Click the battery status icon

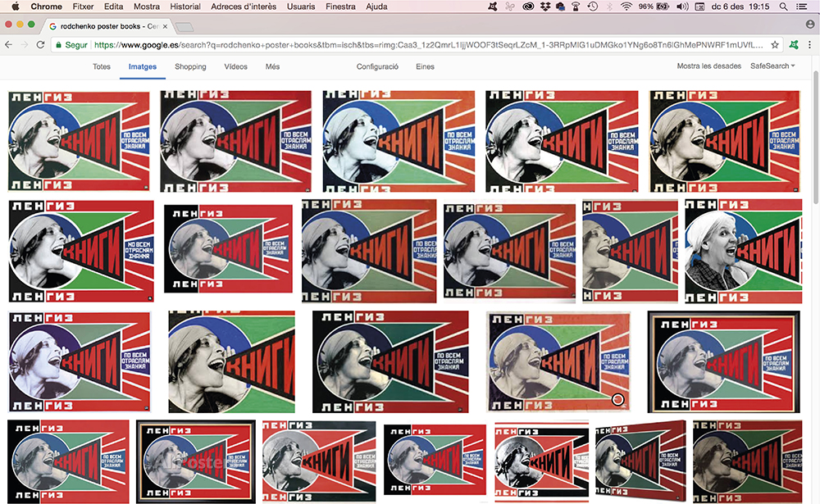(663, 7)
